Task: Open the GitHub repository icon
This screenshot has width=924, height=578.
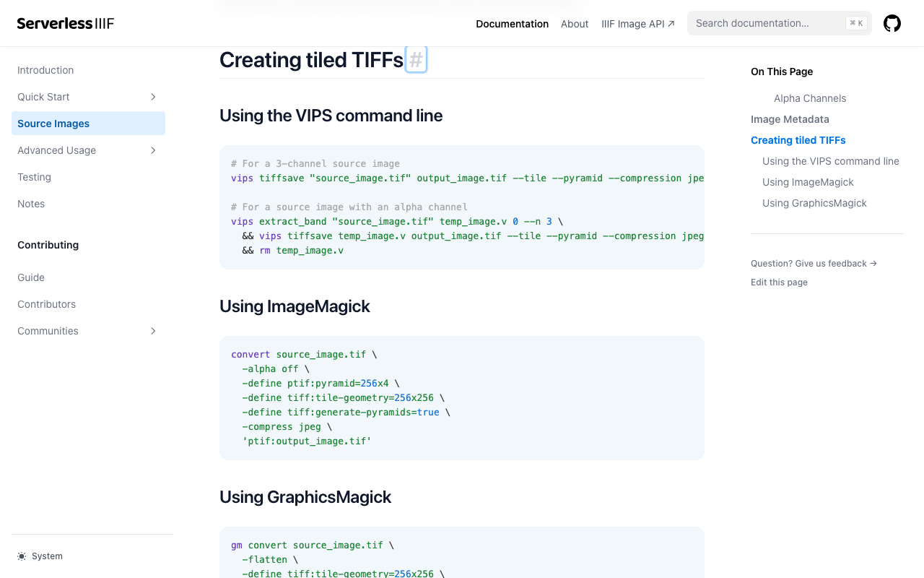Action: (x=892, y=23)
